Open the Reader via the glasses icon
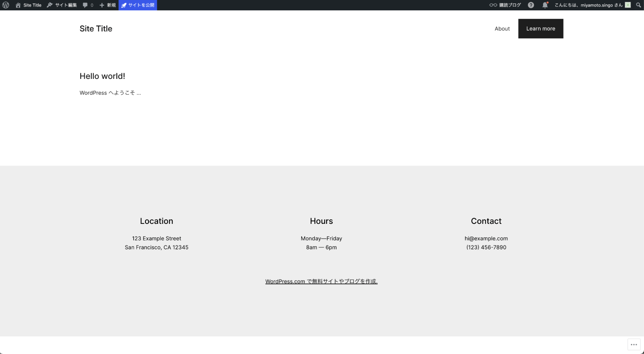Viewport: 644px width, 354px height. [x=492, y=5]
